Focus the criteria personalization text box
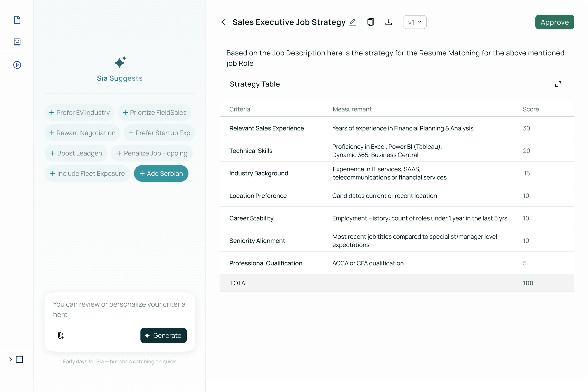Viewport: 588px width, 392px height. click(x=119, y=310)
